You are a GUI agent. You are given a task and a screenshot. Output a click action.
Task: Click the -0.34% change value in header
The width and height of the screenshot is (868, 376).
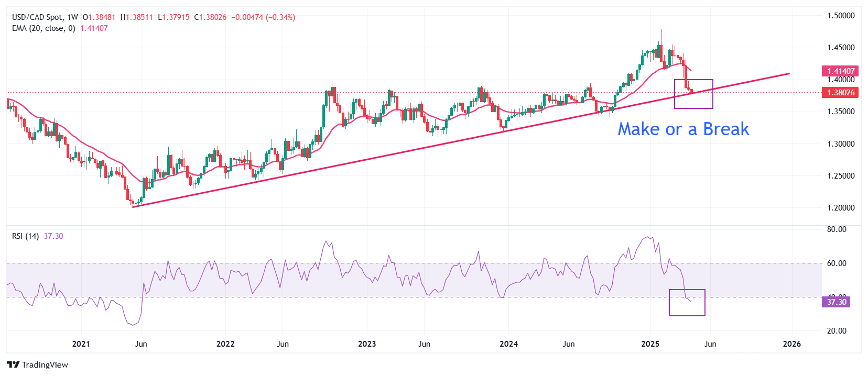(x=280, y=17)
